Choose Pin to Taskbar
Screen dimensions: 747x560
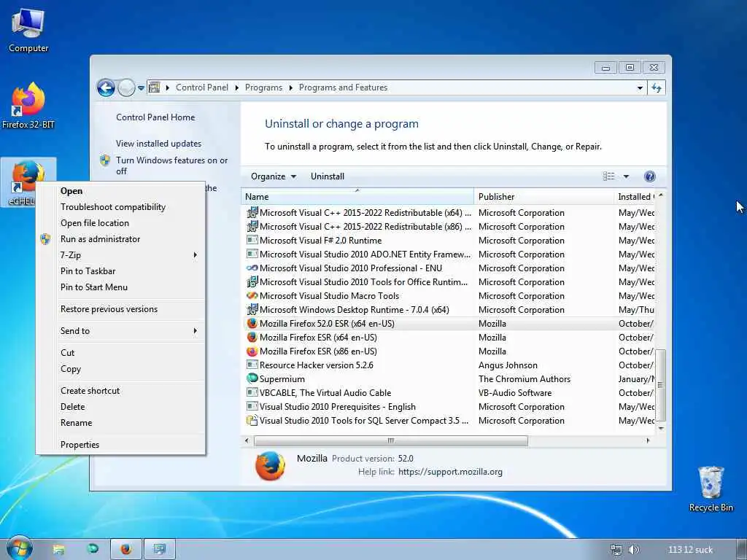[122, 271]
